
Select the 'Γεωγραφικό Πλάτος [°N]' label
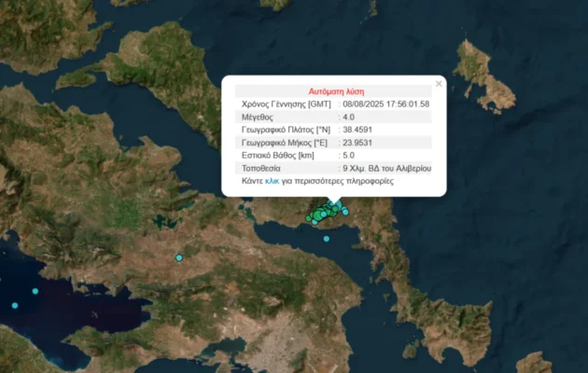click(x=286, y=130)
